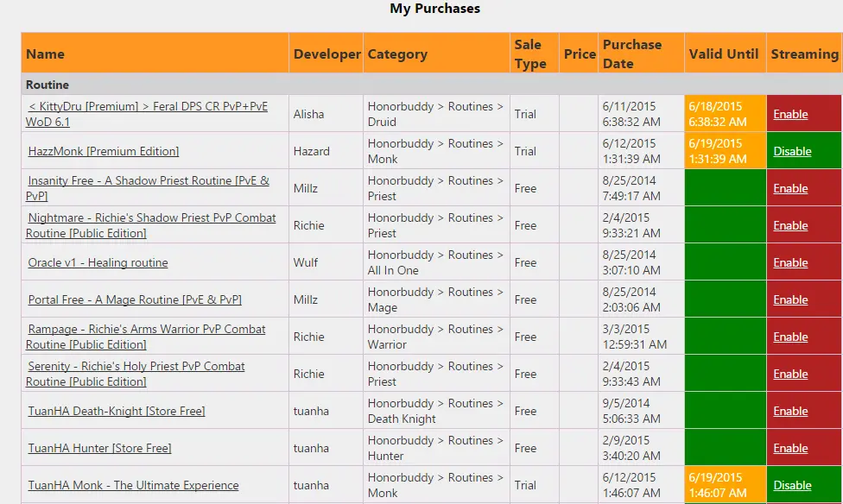Image resolution: width=843 pixels, height=504 pixels.
Task: Enable streaming for Portal Free Mage
Action: pos(790,299)
